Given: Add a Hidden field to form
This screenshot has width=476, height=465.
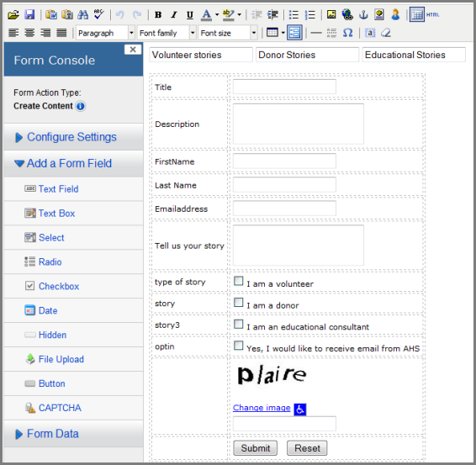Looking at the screenshot, I should pyautogui.click(x=73, y=336).
